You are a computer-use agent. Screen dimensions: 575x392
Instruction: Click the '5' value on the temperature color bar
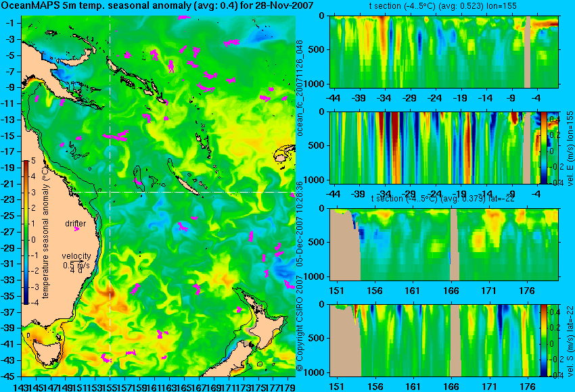(x=33, y=160)
